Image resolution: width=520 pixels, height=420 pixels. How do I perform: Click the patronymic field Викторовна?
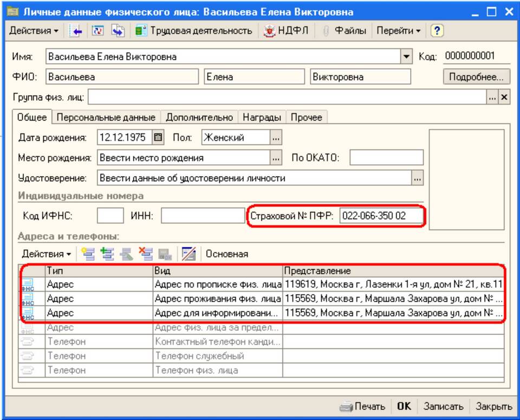pyautogui.click(x=360, y=77)
